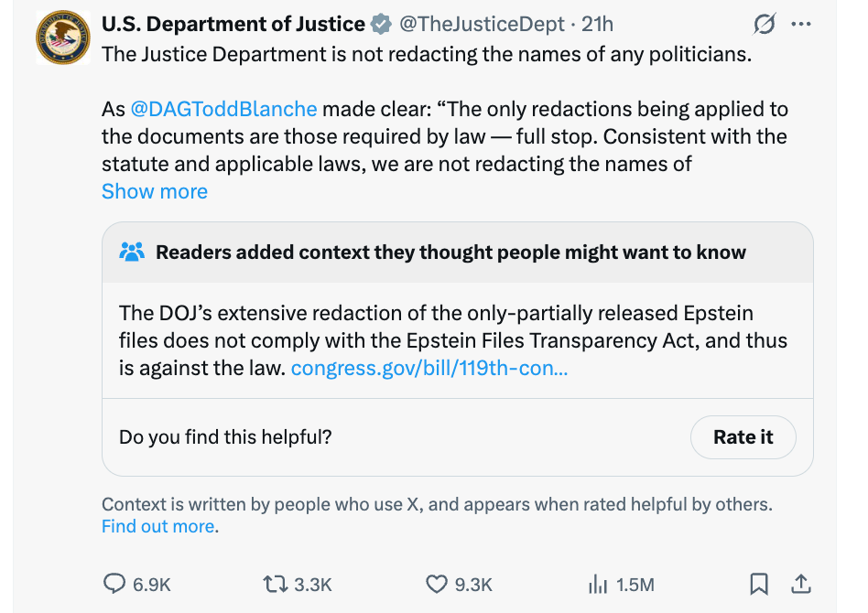
Task: Like the post with heart icon
Action: pyautogui.click(x=438, y=584)
